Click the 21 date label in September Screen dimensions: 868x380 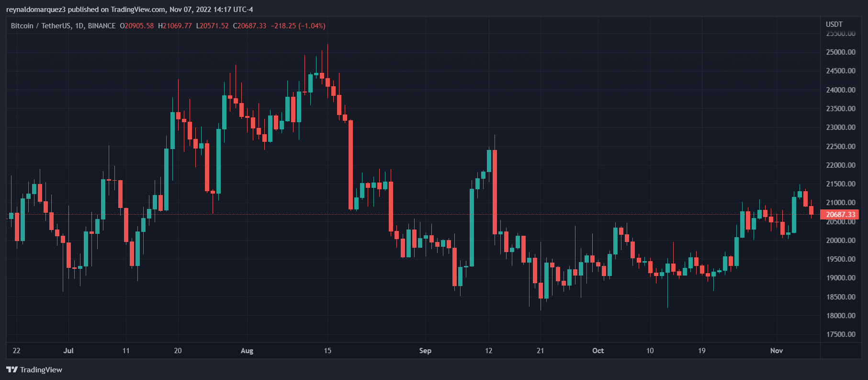click(x=540, y=350)
